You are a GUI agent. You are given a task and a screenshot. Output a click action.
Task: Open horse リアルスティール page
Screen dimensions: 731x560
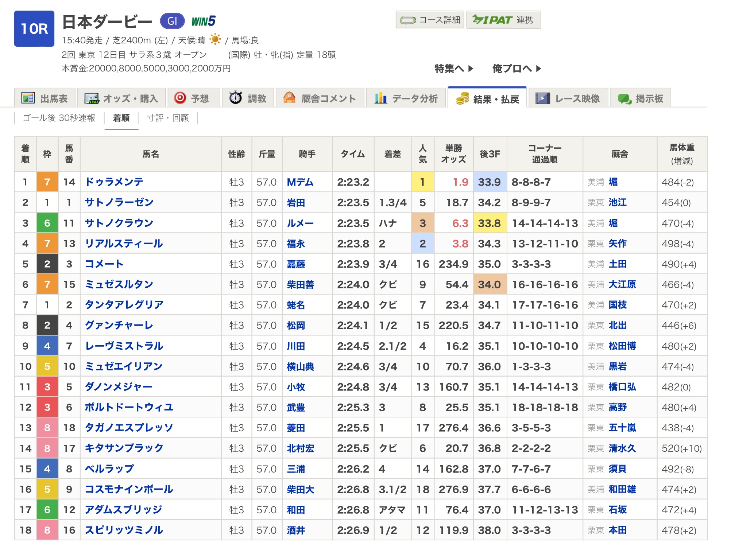pos(124,243)
